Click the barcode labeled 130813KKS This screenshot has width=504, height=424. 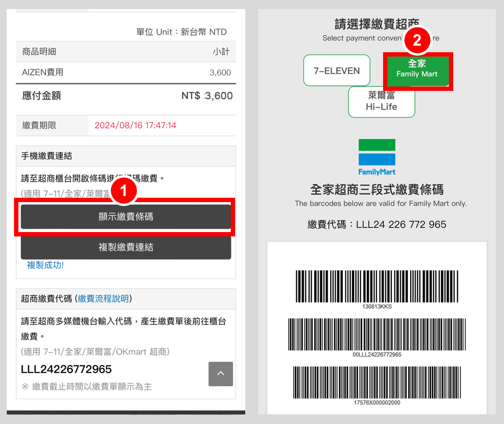click(377, 287)
